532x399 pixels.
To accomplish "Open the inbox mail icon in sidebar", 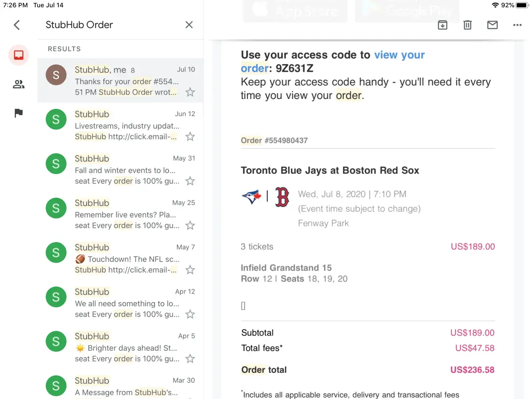I will [19, 55].
